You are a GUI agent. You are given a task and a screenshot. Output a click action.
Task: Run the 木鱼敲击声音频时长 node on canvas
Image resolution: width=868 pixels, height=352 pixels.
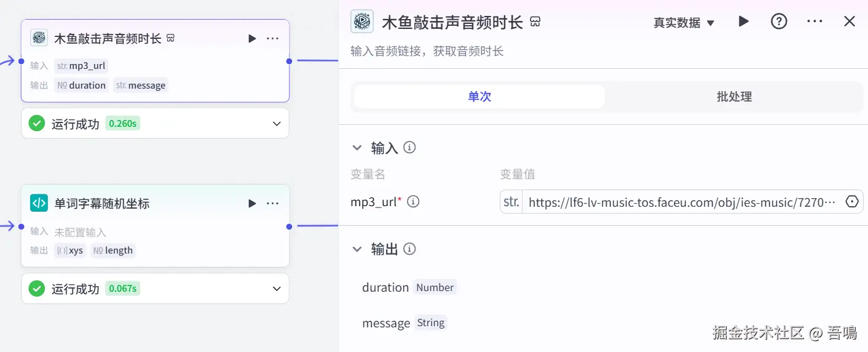pos(252,39)
